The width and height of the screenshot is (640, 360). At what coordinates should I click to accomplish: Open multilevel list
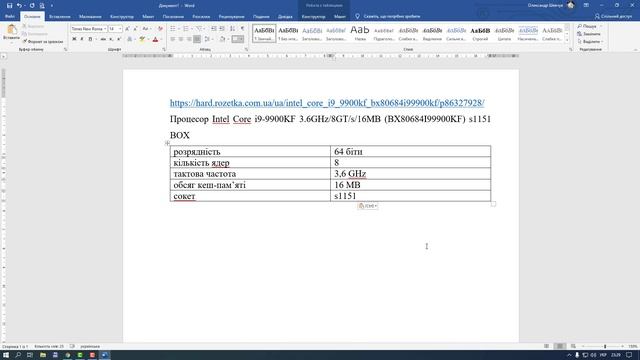point(199,29)
